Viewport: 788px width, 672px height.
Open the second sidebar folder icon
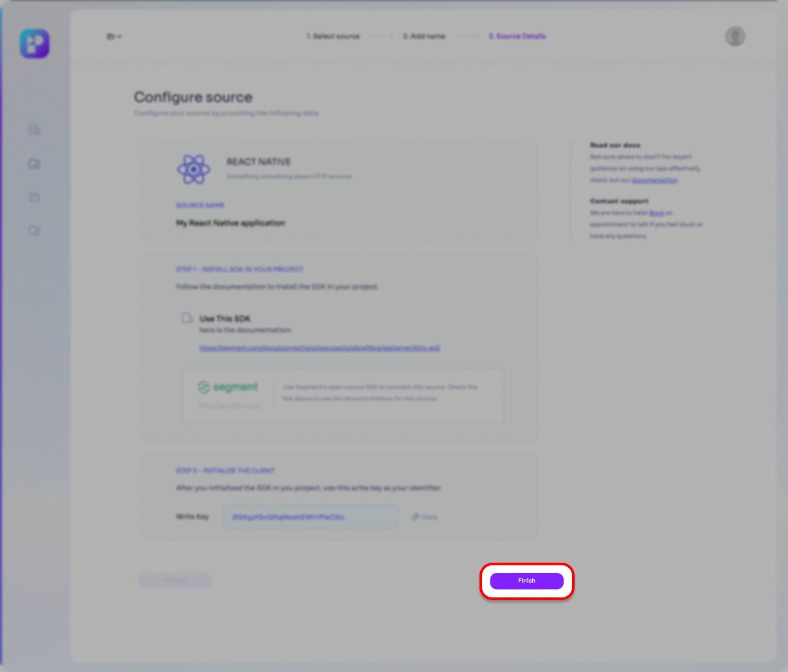[x=35, y=164]
